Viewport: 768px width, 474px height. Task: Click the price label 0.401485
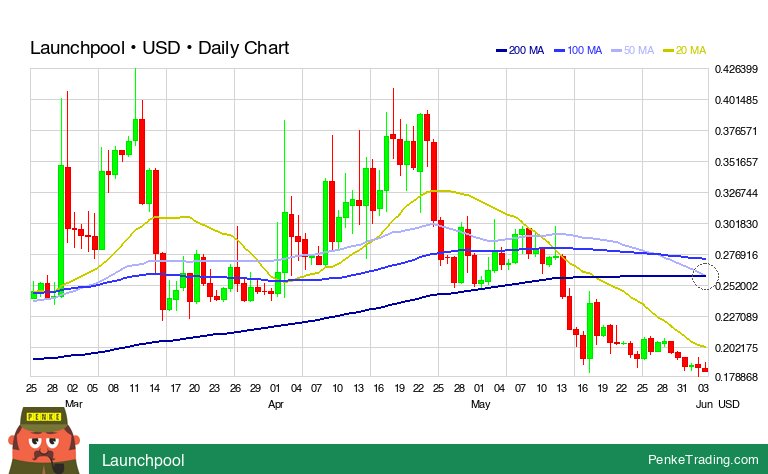point(736,100)
